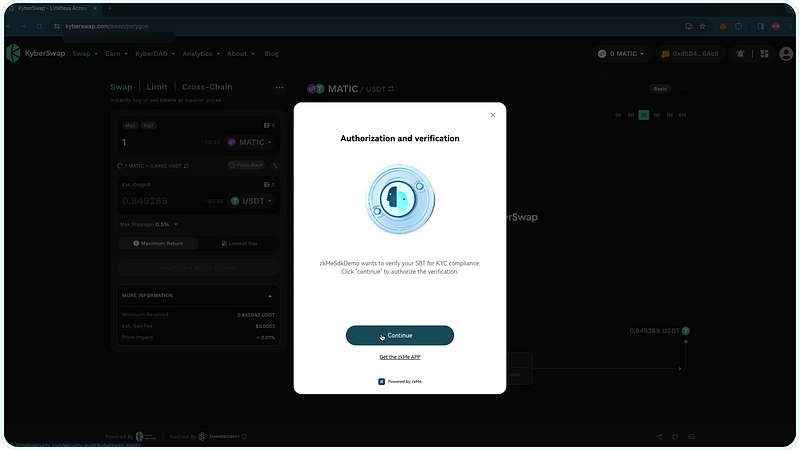Go to the Blog page

[x=271, y=54]
